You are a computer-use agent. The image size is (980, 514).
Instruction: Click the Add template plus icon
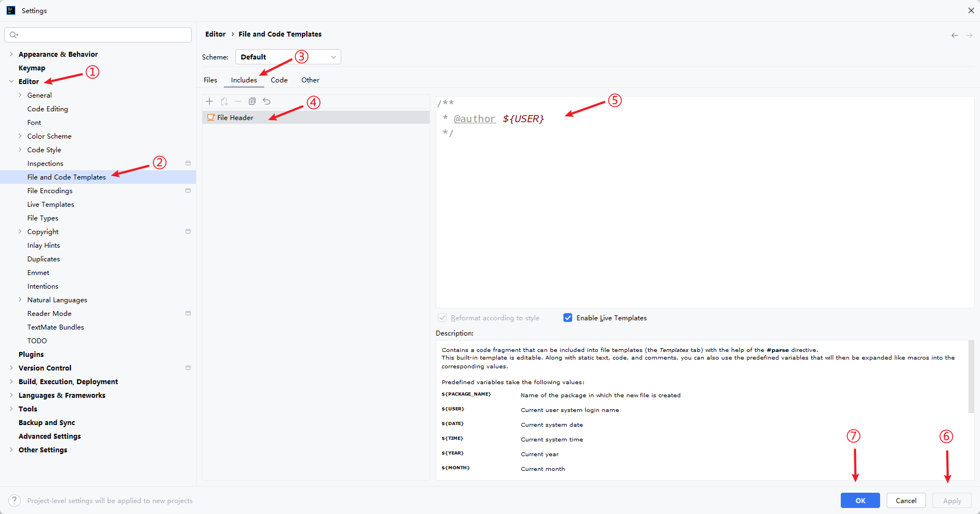(209, 101)
